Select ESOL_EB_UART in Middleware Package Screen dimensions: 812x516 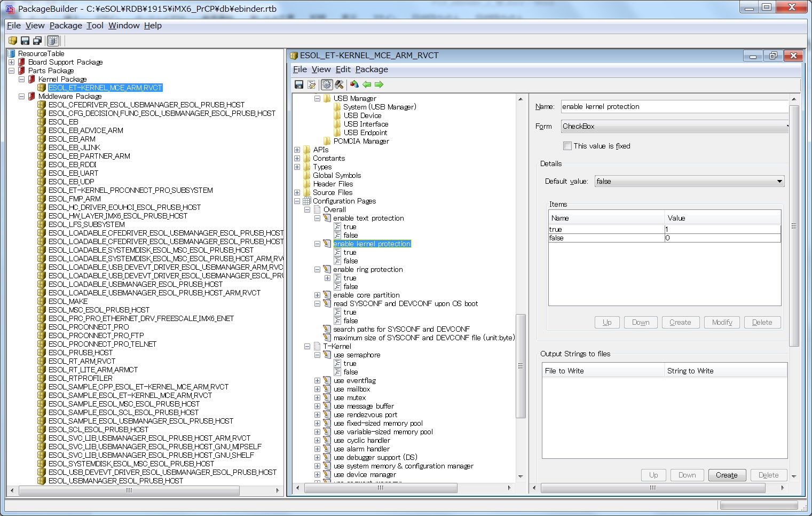[73, 173]
